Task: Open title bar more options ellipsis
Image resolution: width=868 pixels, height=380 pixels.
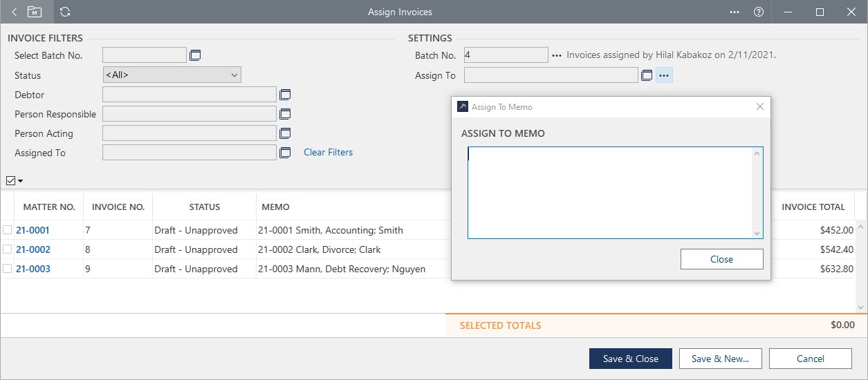Action: point(735,12)
